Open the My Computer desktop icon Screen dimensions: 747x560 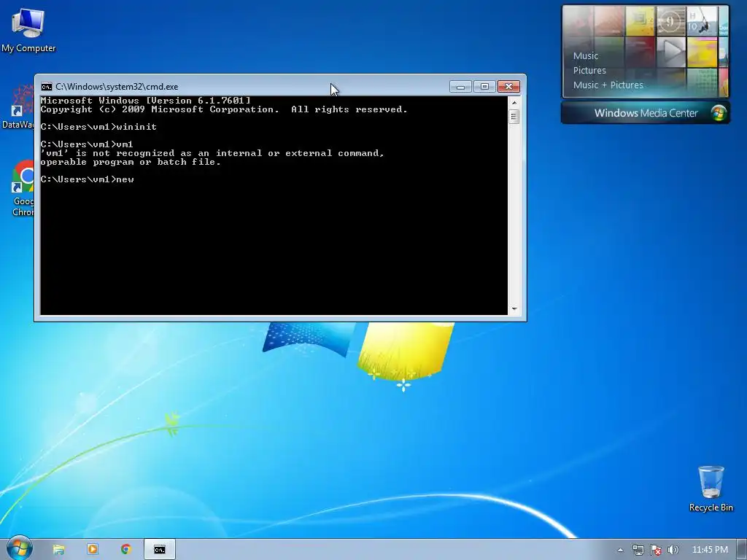(x=28, y=29)
